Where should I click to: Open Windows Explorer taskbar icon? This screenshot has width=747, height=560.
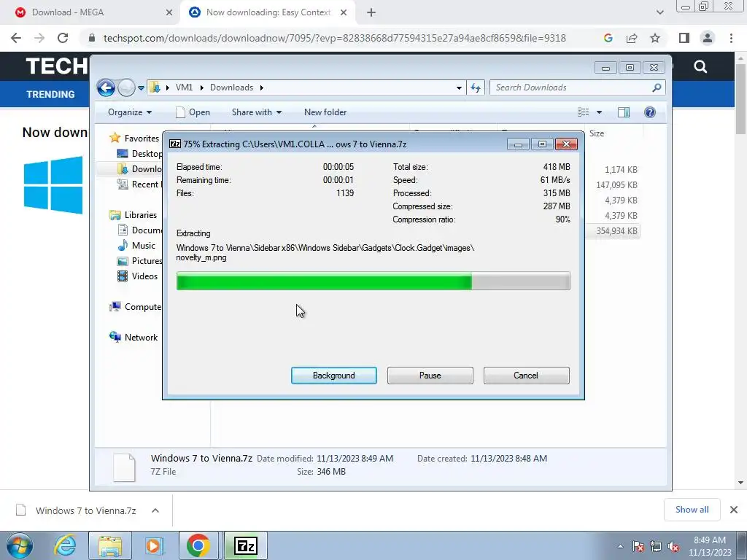click(x=110, y=545)
